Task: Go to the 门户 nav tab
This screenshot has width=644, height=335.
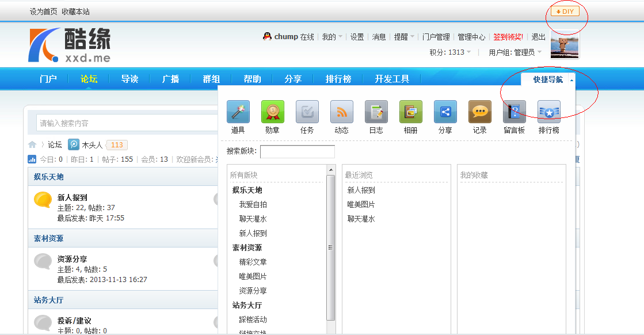Action: (48, 79)
